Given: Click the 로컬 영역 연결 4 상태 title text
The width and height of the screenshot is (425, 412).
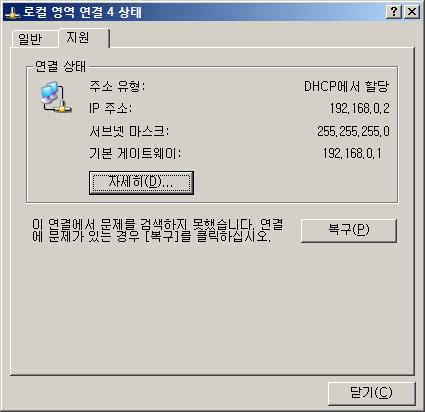Looking at the screenshot, I should pyautogui.click(x=83, y=12).
